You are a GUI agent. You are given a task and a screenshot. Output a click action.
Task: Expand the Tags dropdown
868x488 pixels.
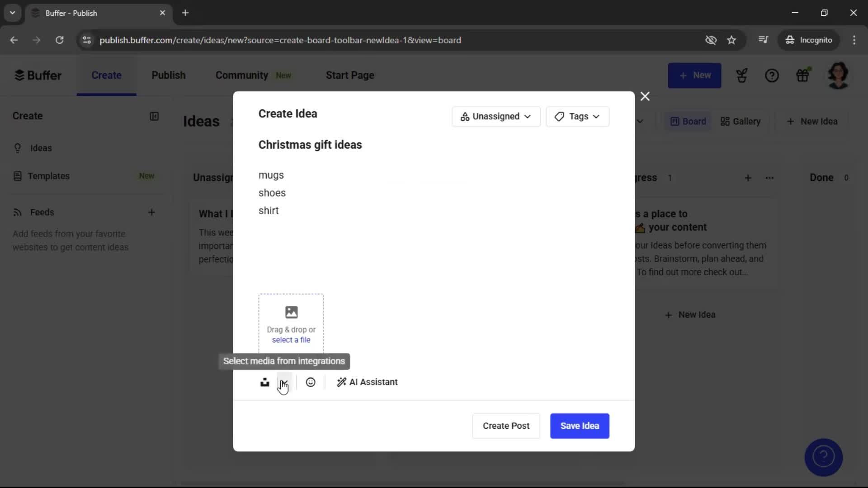578,116
